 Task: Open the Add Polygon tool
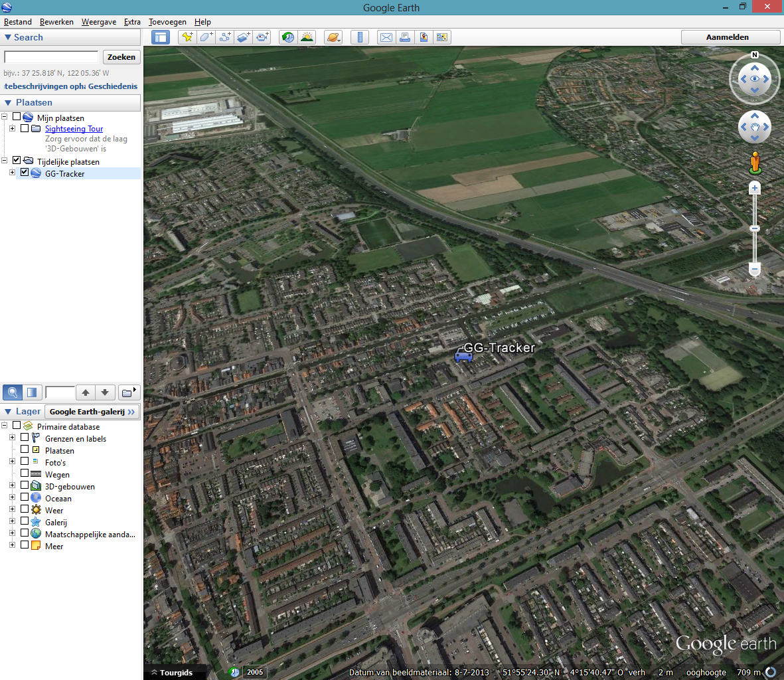(x=206, y=37)
